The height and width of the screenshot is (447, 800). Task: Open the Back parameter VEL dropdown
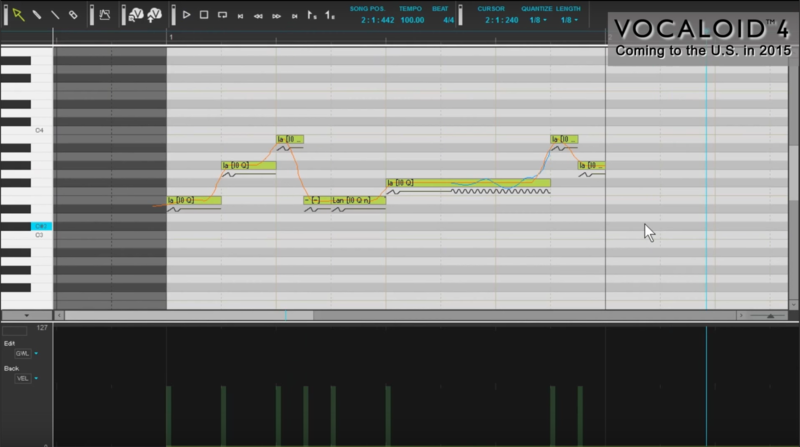click(x=25, y=379)
